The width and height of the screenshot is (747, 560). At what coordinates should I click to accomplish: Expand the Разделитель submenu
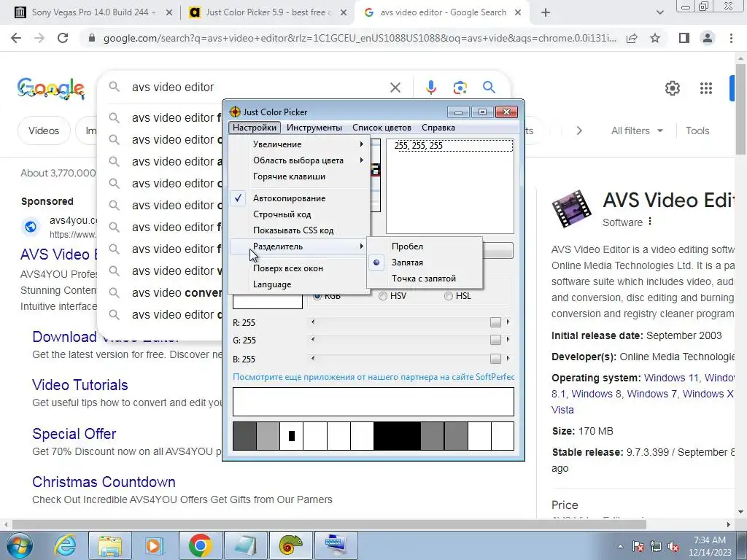coord(299,246)
